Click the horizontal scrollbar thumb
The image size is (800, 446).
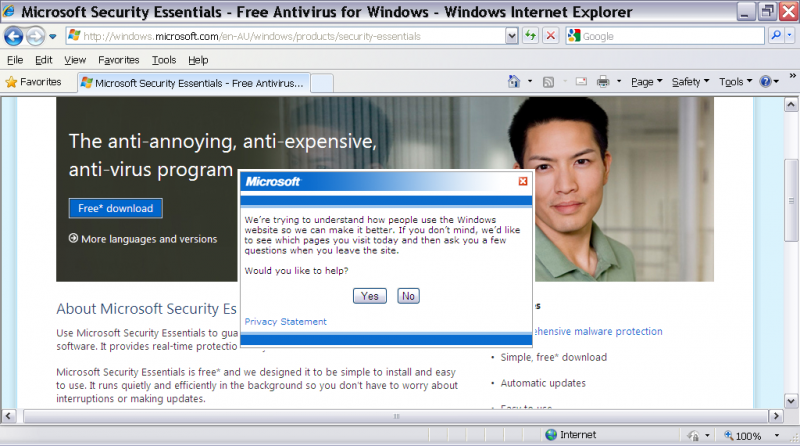pos(396,416)
